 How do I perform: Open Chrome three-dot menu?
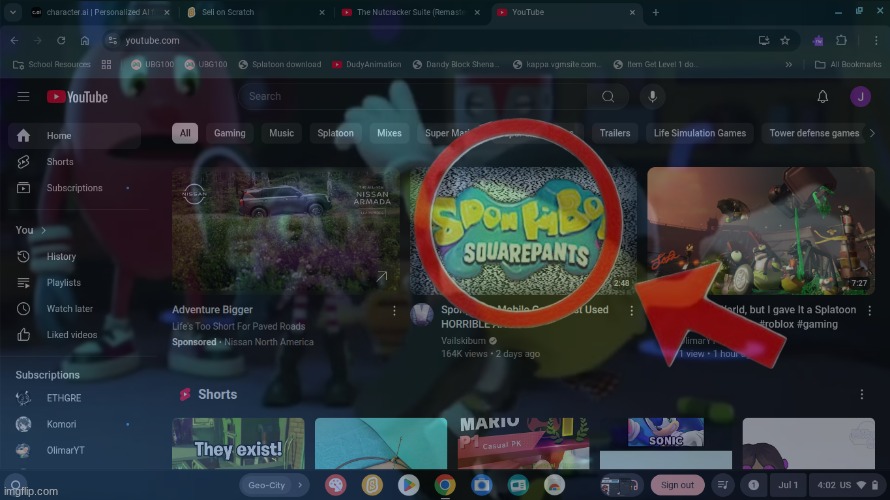[x=876, y=40]
